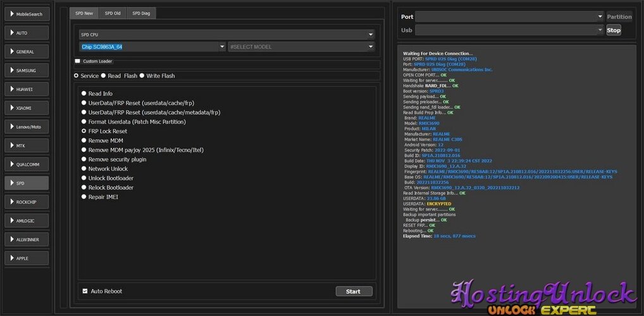Open the ALLWINNER sidebar section
644x316 pixels.
[x=27, y=240]
